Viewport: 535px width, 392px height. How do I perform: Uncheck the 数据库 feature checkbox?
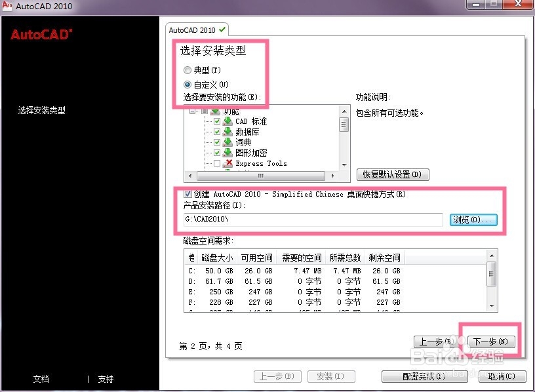217,132
